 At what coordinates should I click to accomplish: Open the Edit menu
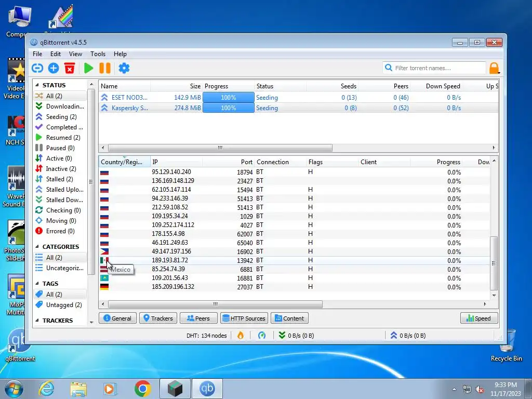55,54
